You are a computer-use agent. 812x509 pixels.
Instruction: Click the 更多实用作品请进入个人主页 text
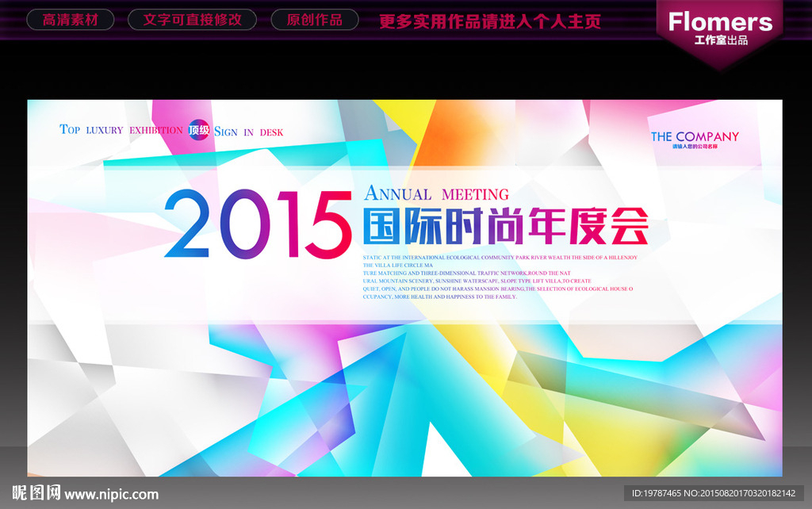[x=490, y=21]
